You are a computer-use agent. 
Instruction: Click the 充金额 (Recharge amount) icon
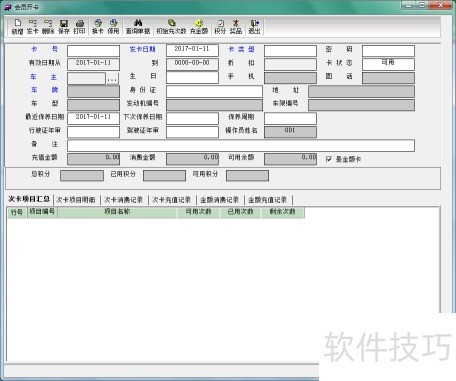(199, 27)
